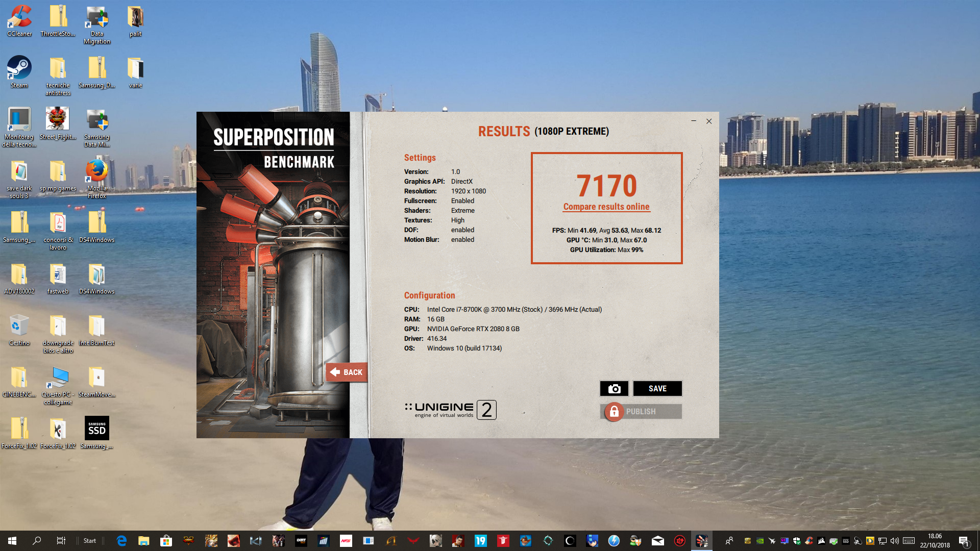Open CCleaner desktop shortcut

[x=19, y=20]
